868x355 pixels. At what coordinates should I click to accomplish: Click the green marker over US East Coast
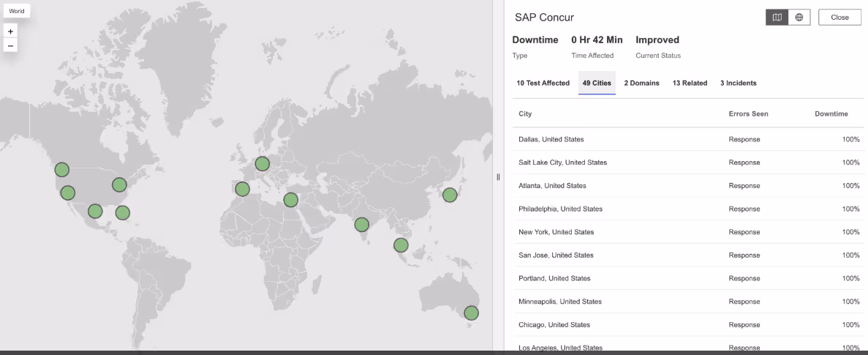(119, 184)
